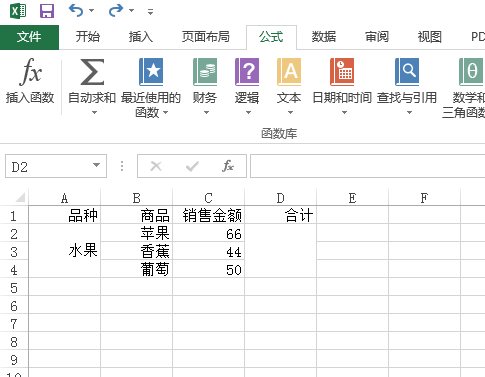Viewport: 485px width, 377px height.
Task: Switch to the 视图 tab
Action: [x=430, y=37]
